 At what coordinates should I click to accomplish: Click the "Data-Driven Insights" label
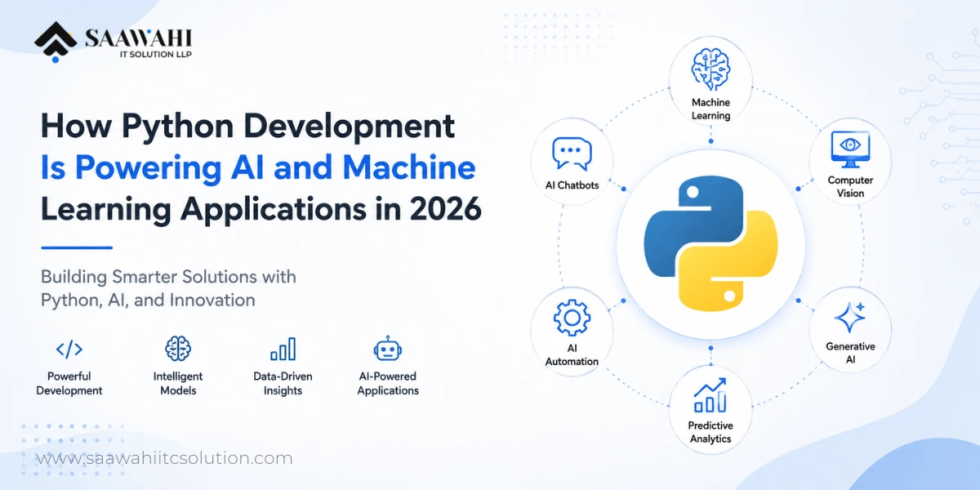(283, 384)
